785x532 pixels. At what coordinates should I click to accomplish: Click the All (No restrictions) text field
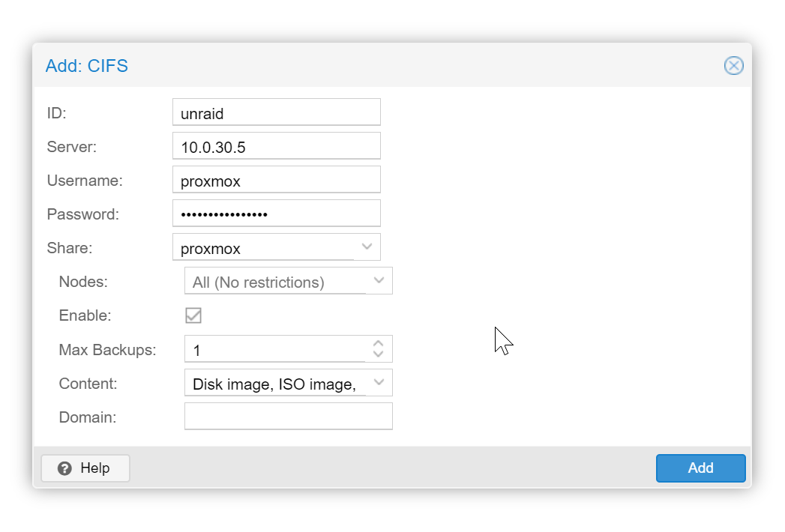tap(275, 281)
